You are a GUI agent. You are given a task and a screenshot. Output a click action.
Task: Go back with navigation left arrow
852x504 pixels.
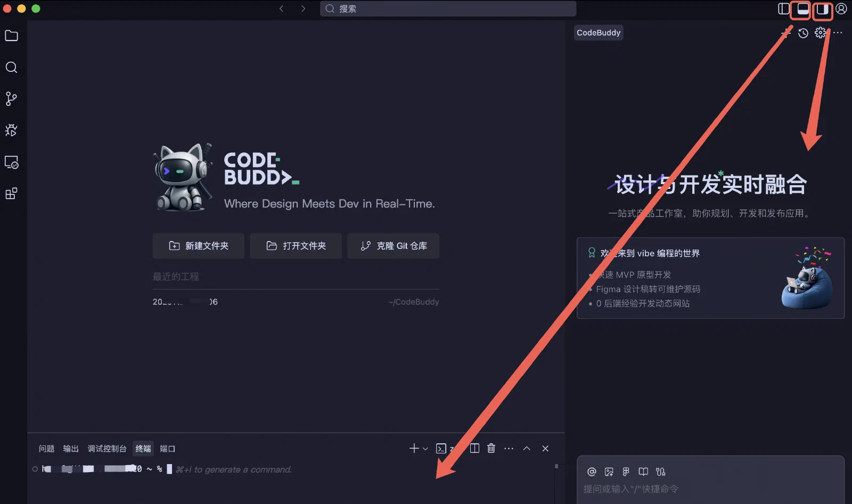click(281, 9)
